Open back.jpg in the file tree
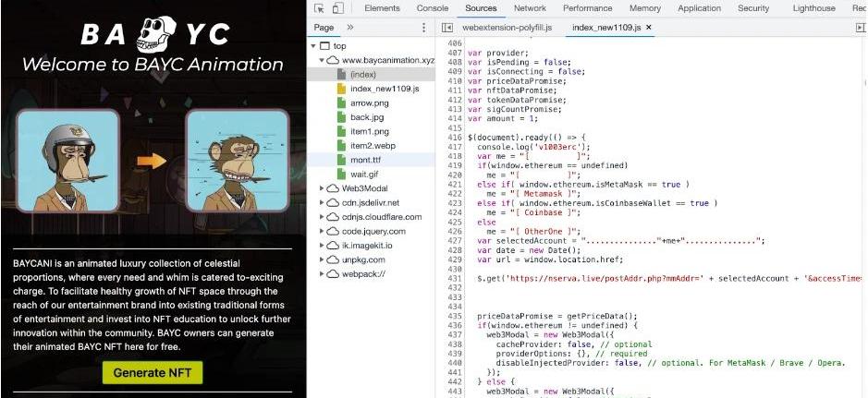This screenshot has height=398, width=868. [x=366, y=117]
